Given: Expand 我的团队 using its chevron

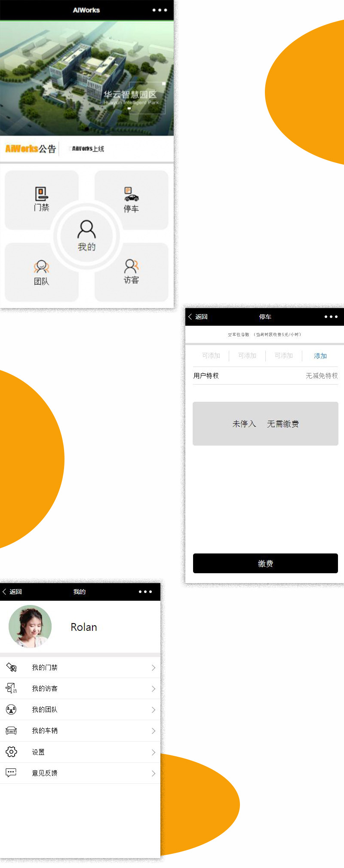Looking at the screenshot, I should point(154,710).
